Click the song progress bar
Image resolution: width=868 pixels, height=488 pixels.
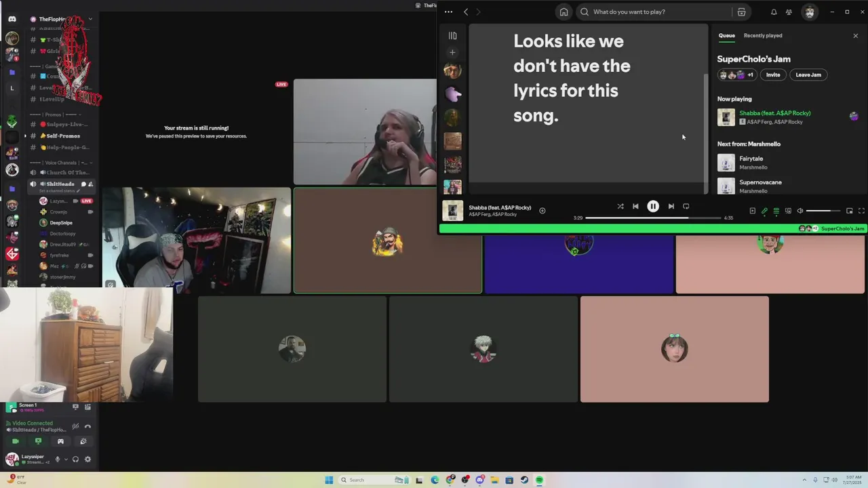point(653,218)
